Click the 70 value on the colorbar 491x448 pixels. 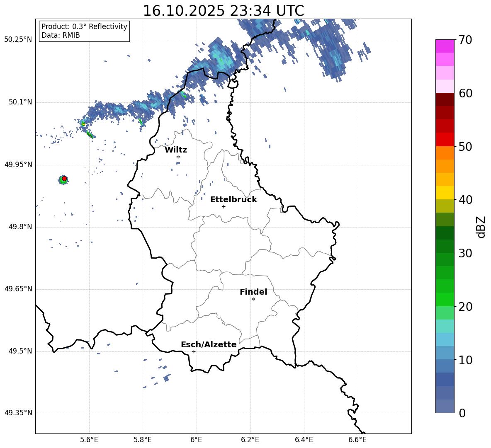(x=465, y=40)
